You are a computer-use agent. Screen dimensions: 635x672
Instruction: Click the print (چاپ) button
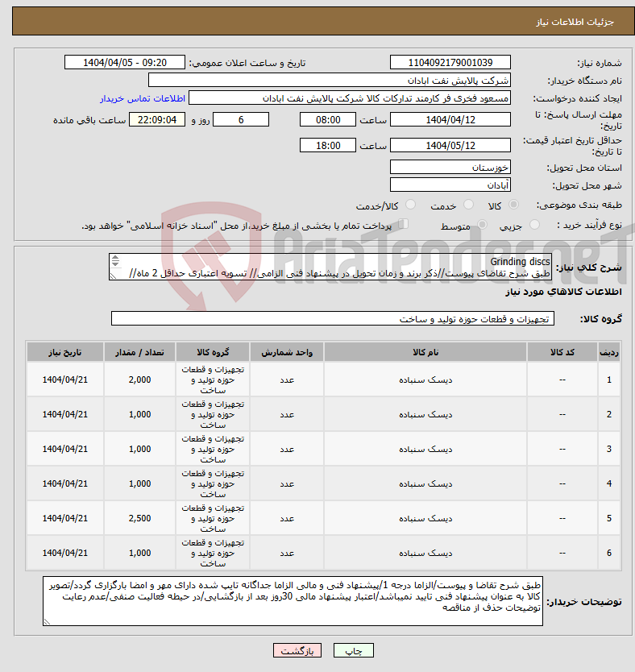tap(354, 650)
